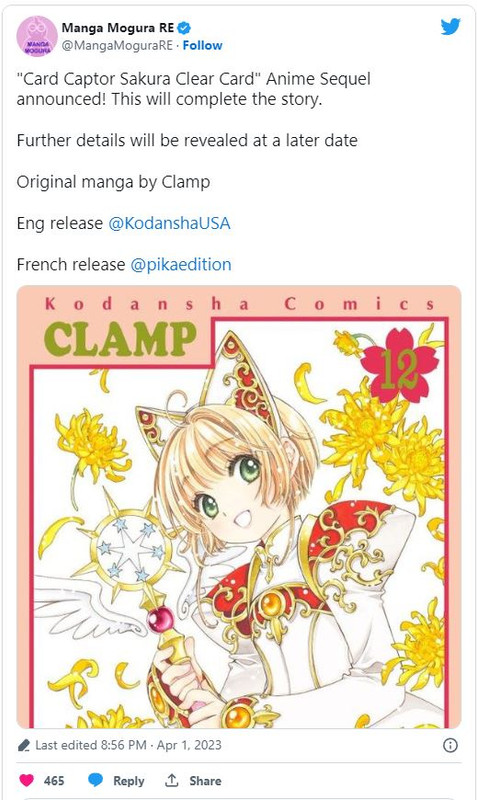Click the Kodansha Comics cover header

click(239, 304)
